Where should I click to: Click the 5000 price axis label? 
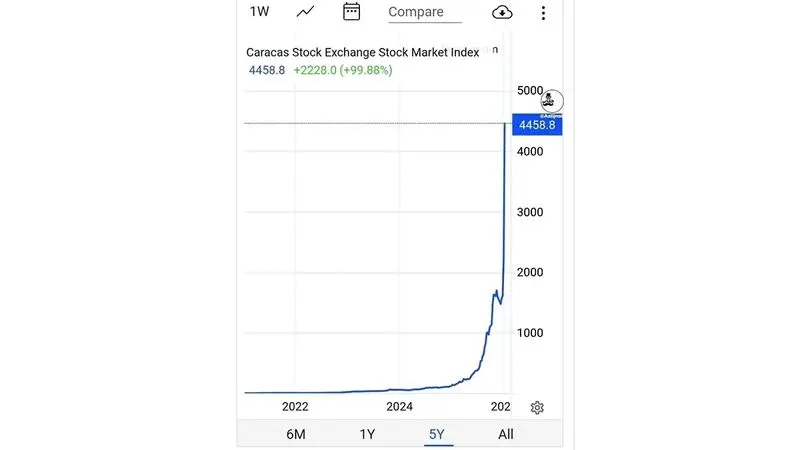coord(529,91)
